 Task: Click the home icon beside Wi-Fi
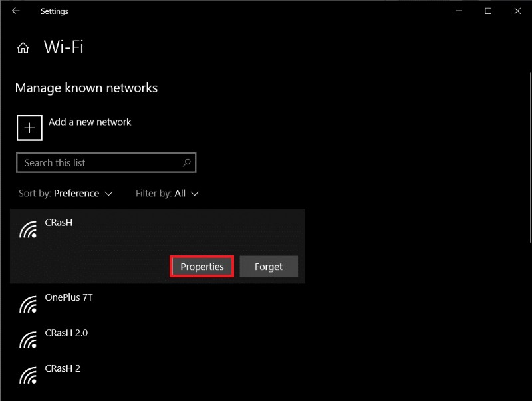[23, 47]
